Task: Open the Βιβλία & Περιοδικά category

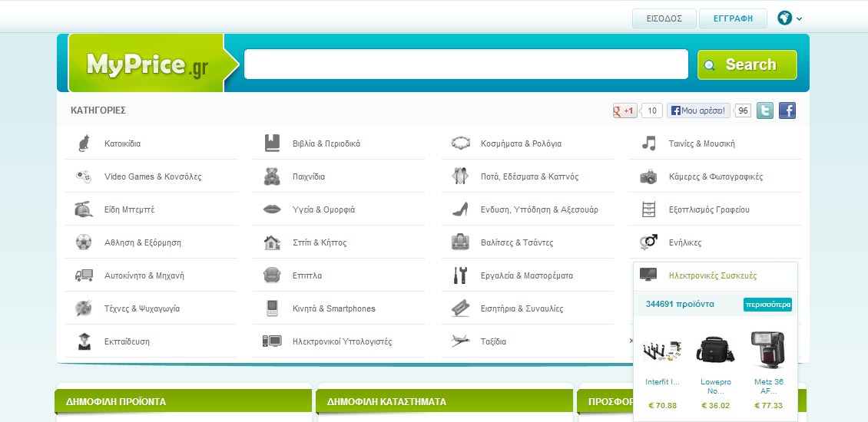Action: click(x=326, y=143)
